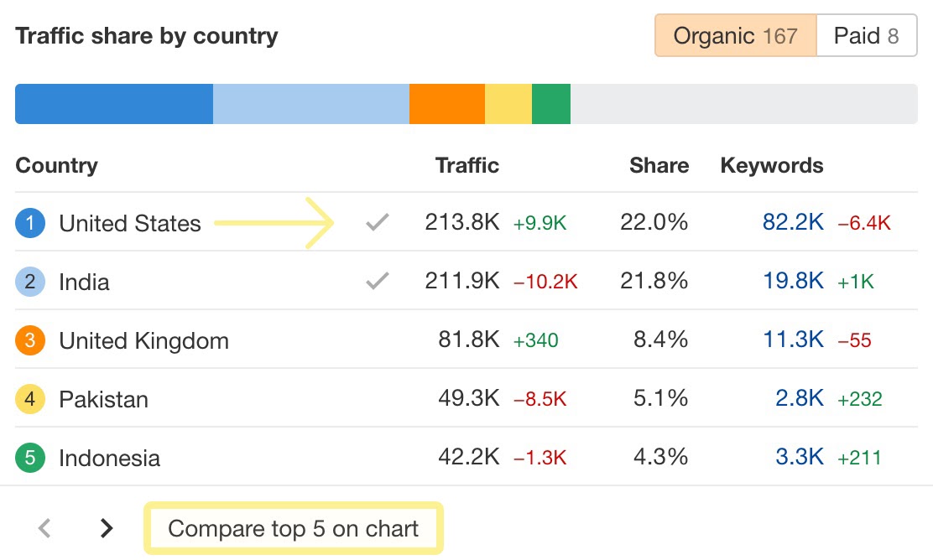Click the blue number 1 rank badge
The height and width of the screenshot is (560, 933).
pyautogui.click(x=29, y=223)
